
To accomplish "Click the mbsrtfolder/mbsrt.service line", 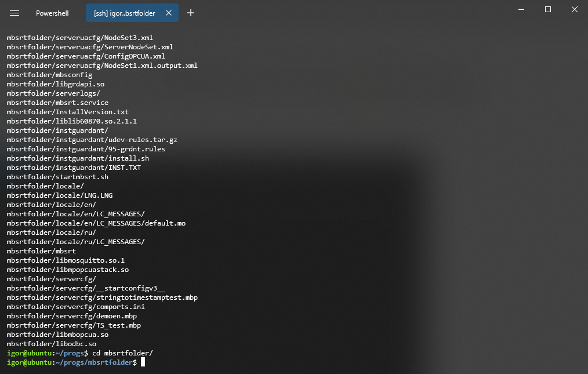I will [x=57, y=103].
